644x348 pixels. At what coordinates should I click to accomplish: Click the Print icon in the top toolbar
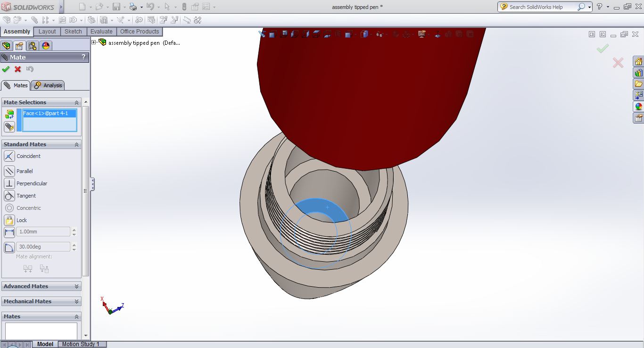(133, 7)
